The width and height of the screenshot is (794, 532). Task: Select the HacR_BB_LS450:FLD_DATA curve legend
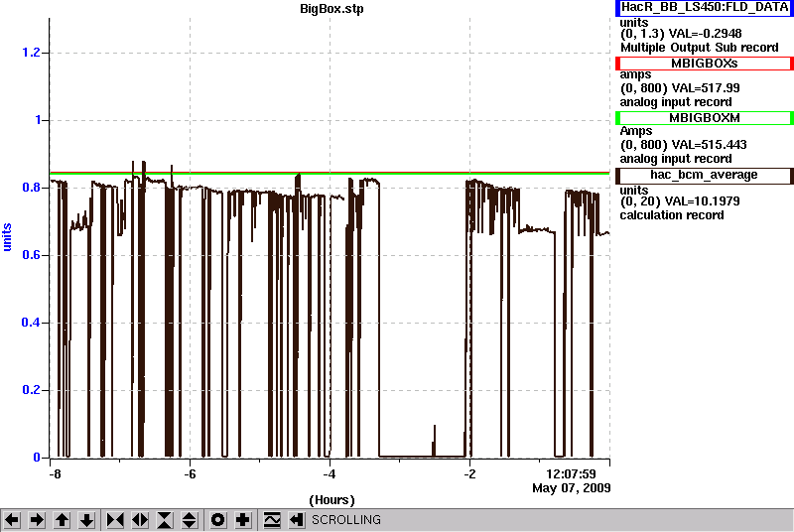[x=705, y=8]
